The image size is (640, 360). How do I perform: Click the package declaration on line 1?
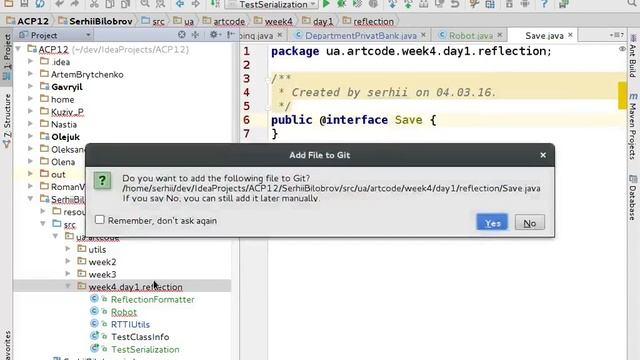coord(411,51)
